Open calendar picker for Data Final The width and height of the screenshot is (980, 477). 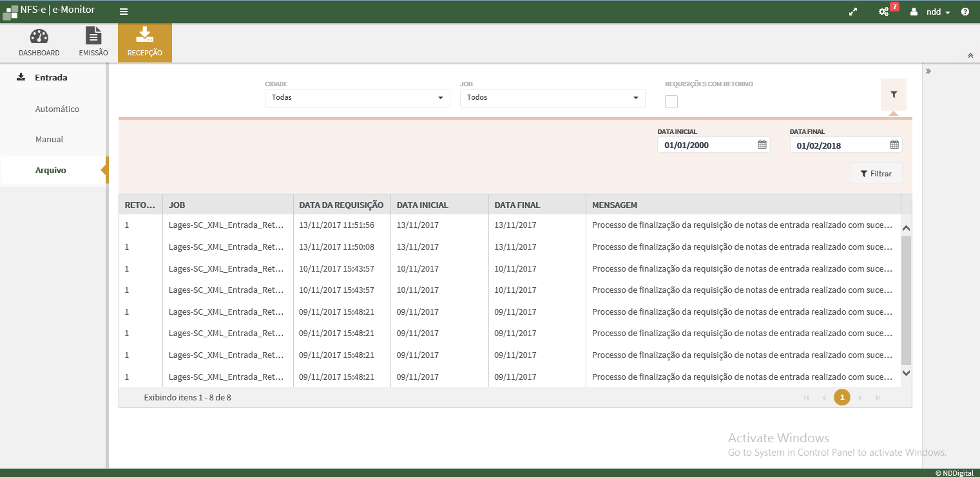[894, 145]
